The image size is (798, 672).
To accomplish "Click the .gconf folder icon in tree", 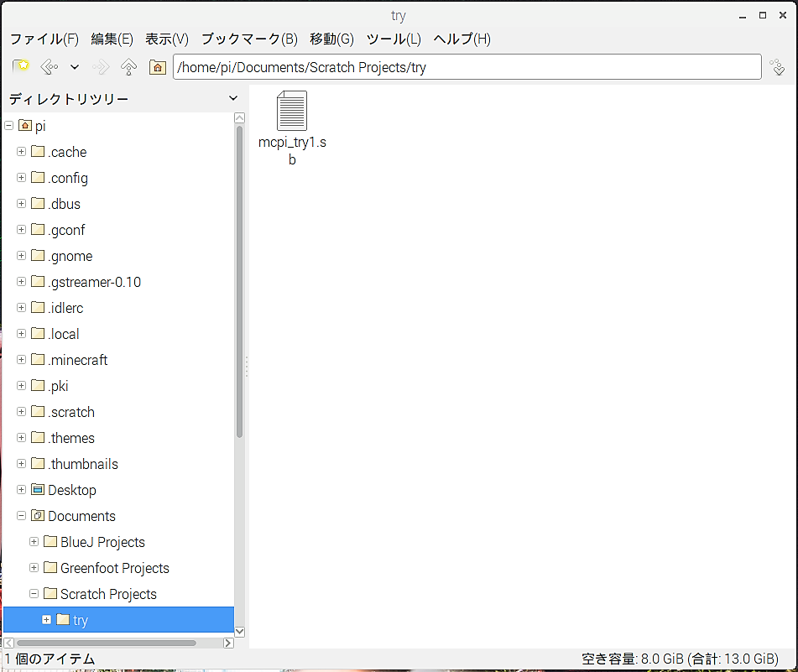I will 38,229.
